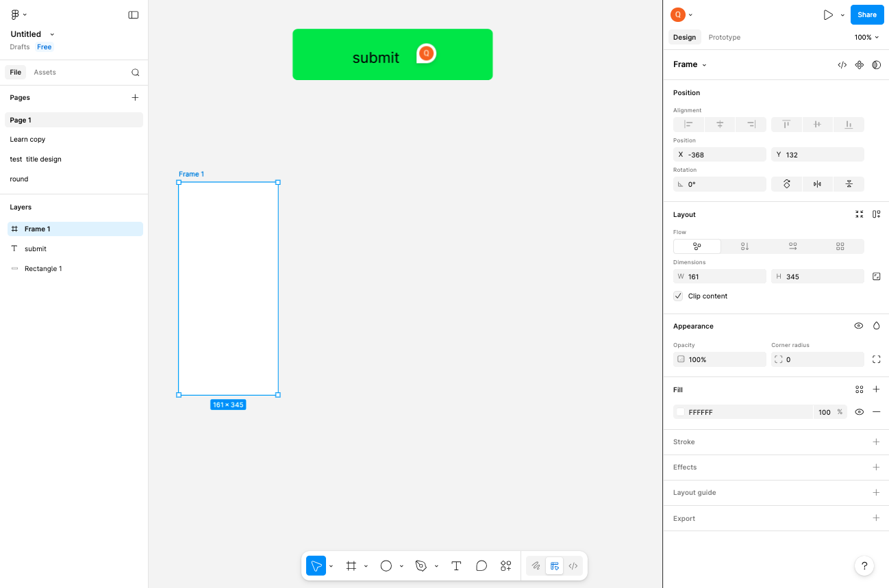Select the Ellipse shape tool
This screenshot has height=588, width=889.
(386, 566)
